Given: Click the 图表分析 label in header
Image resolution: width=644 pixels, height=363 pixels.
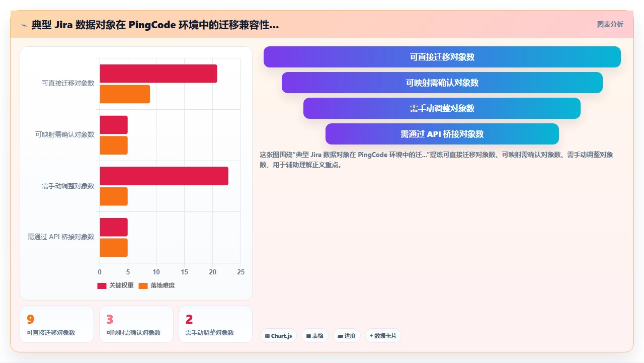Looking at the screenshot, I should tap(610, 24).
